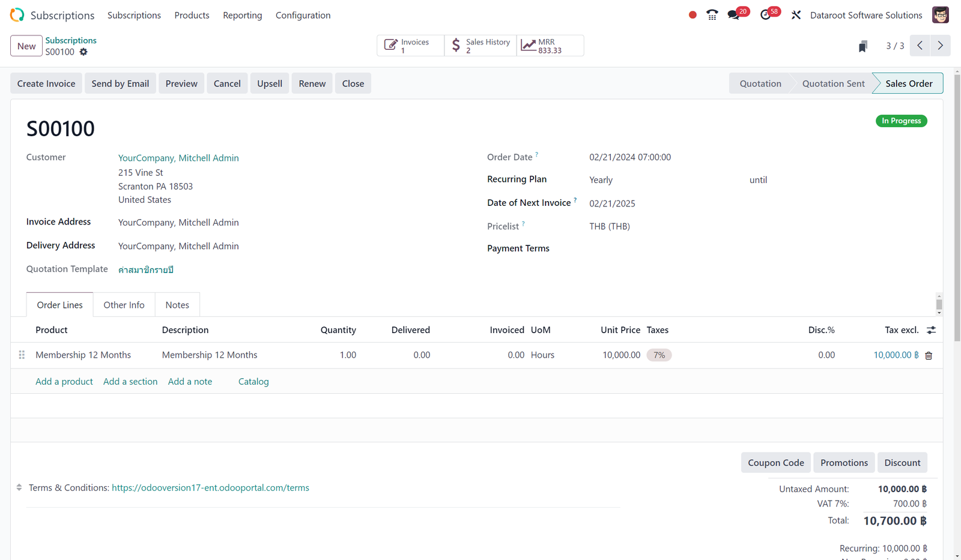
Task: Open the user avatar menu
Action: click(x=940, y=15)
